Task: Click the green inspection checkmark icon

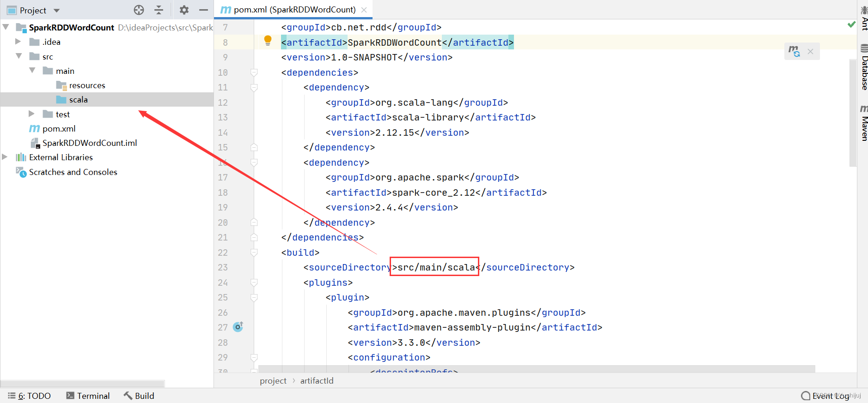Action: pyautogui.click(x=851, y=24)
